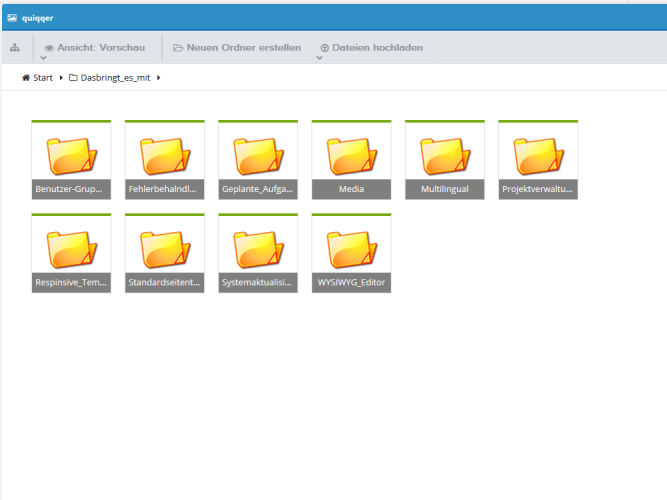Open the Systemaktualisi... folder
The image size is (667, 500).
[258, 254]
